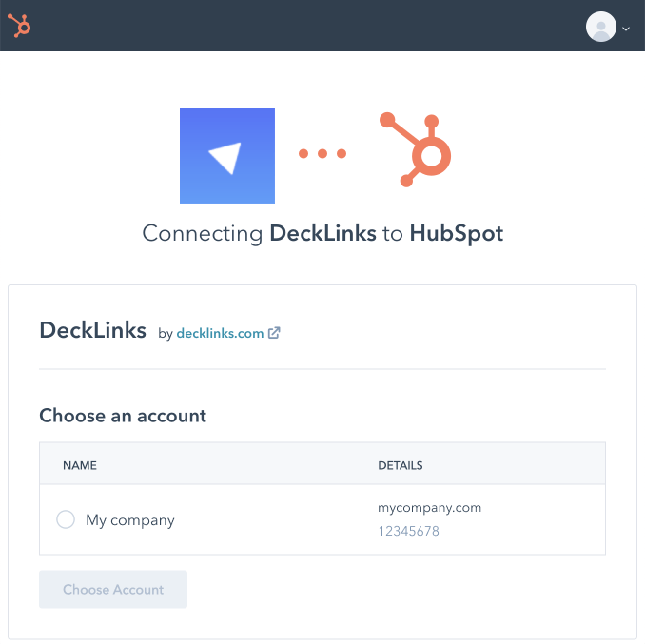
Task: Expand the dropdown chevron beside avatar
Action: [626, 29]
